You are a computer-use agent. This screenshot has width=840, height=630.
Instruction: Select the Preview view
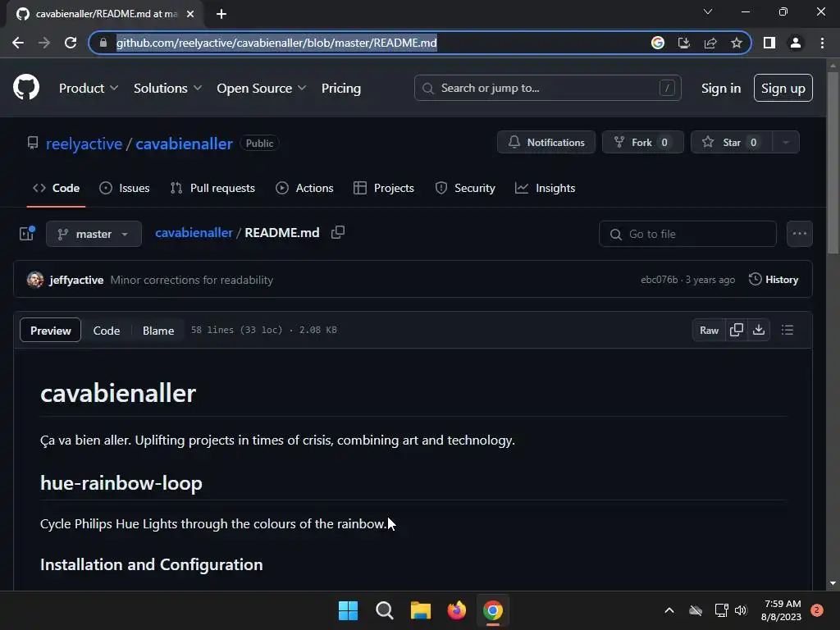(x=50, y=330)
